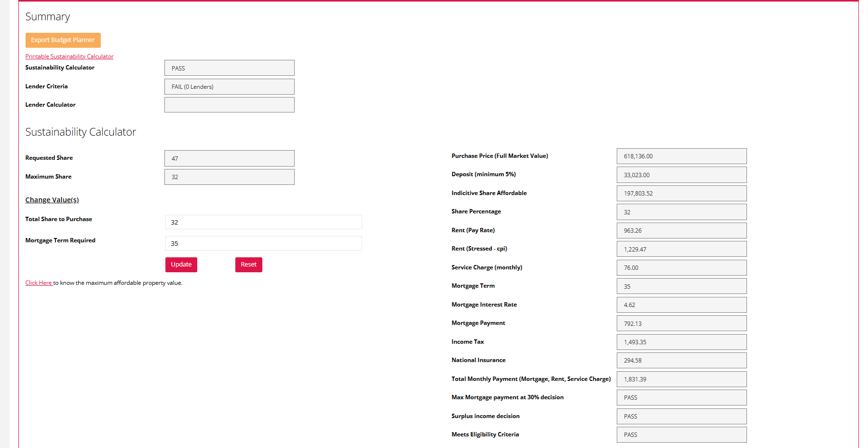Image resolution: width=868 pixels, height=448 pixels.
Task: Click the Change Value(s) heading
Action: tap(52, 200)
